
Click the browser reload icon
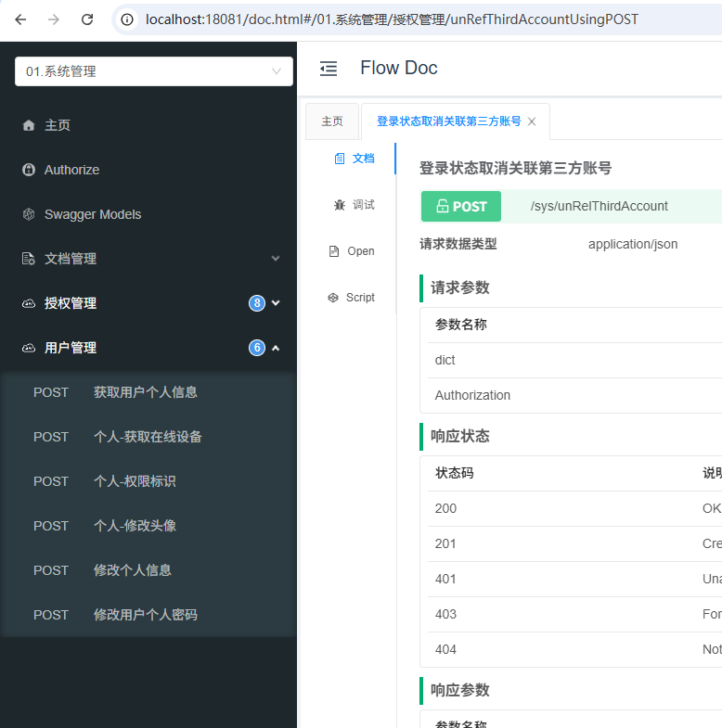[x=87, y=19]
